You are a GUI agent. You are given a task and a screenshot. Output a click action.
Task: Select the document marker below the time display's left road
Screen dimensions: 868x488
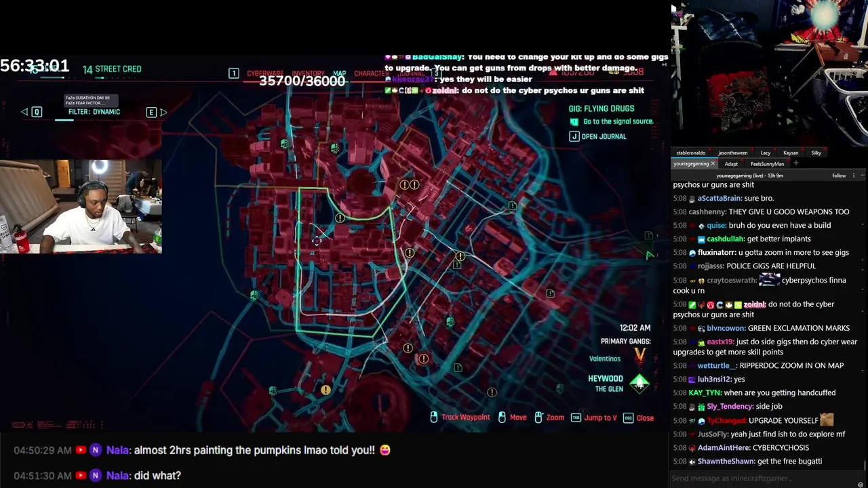pos(458,367)
